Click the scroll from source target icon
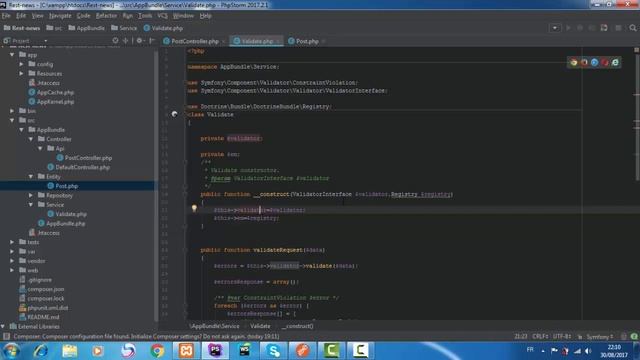 (116, 41)
